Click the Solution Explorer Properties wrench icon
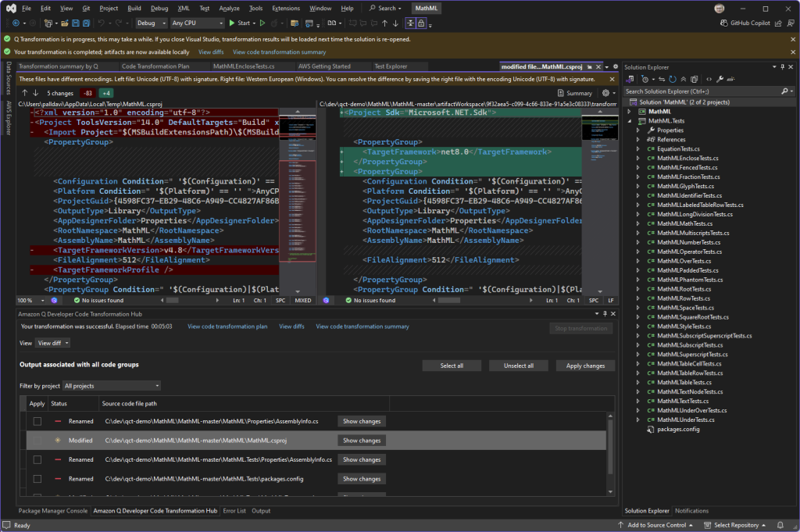Viewport: 800px width, 532px height. 719,79
